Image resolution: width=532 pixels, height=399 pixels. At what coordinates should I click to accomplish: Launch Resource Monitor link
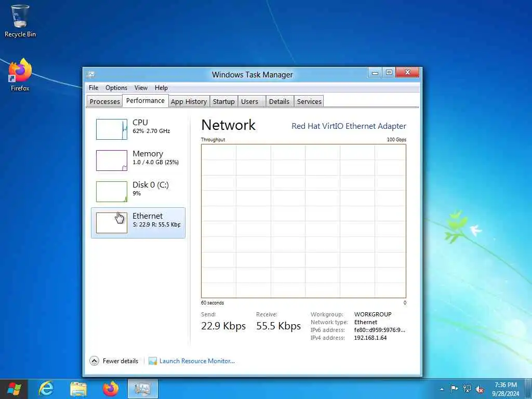[x=197, y=361]
